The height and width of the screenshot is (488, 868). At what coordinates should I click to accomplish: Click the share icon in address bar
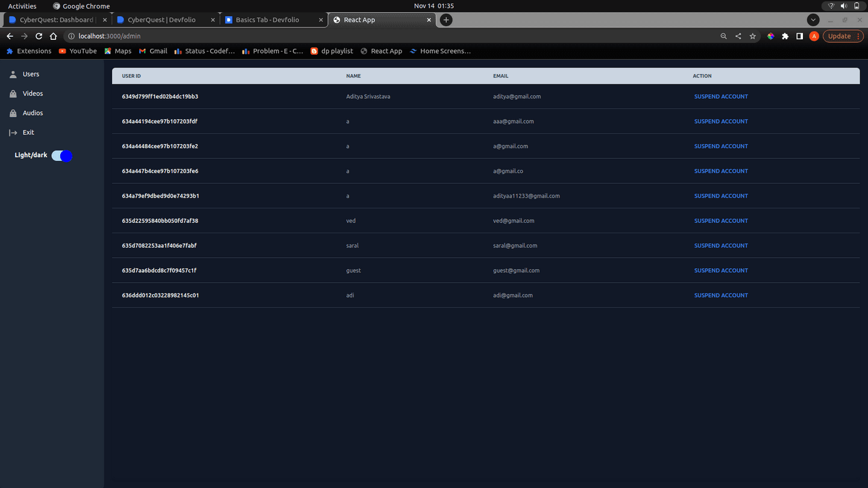738,36
